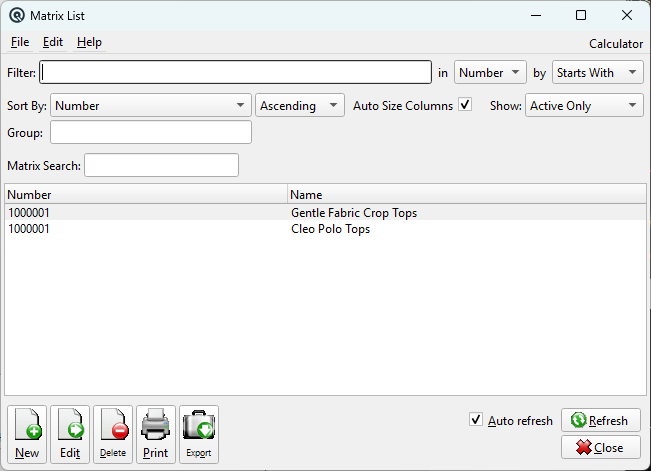Click the Name column header
The width and height of the screenshot is (651, 471).
pos(467,194)
